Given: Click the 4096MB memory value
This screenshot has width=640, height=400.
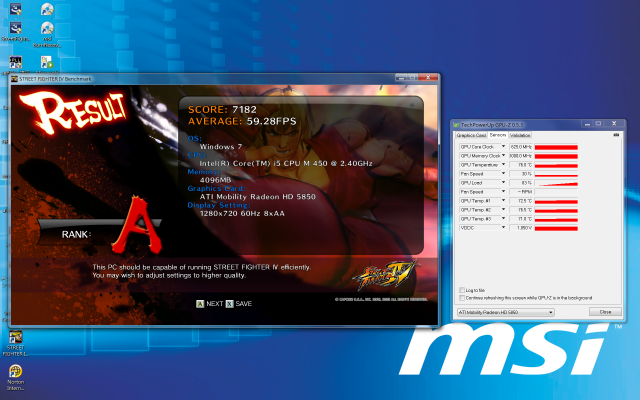Looking at the screenshot, I should [x=216, y=180].
